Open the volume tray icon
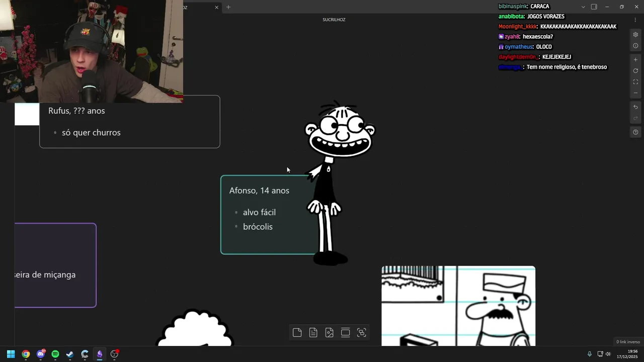The image size is (644, 362). 608,354
